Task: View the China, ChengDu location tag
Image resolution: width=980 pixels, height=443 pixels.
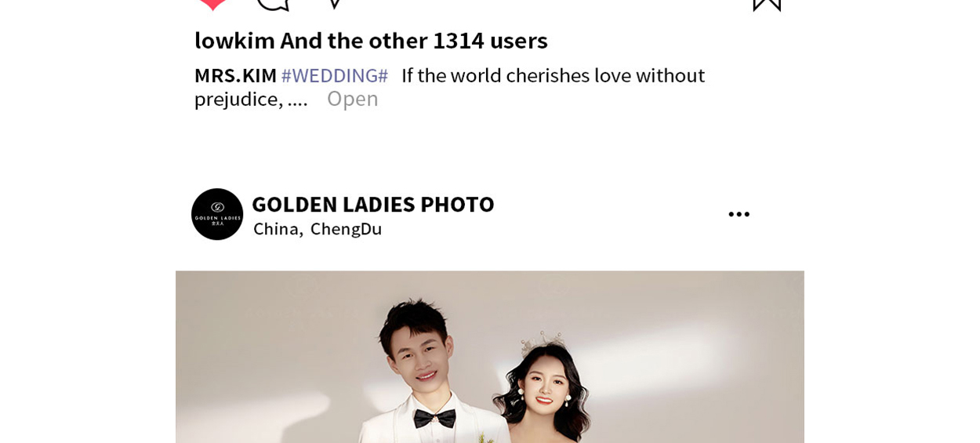Action: [x=318, y=229]
